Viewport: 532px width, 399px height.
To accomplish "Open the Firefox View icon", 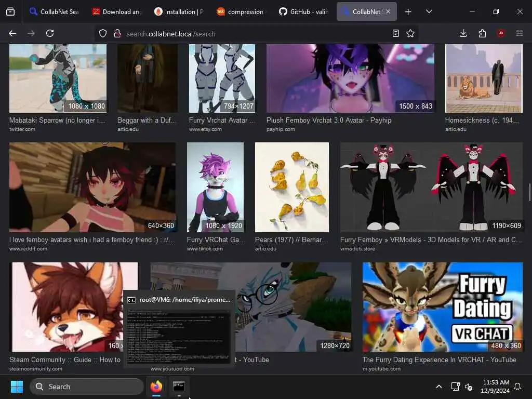I will [x=10, y=11].
